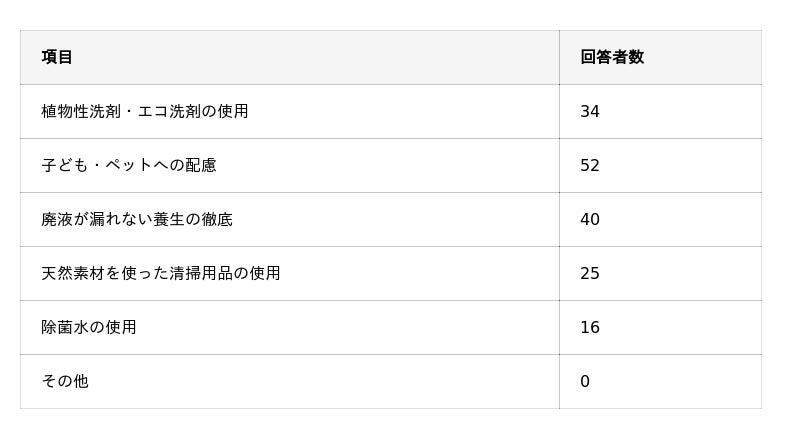The height and width of the screenshot is (439, 800).
Task: Click the word 天然素材 in fourth row
Action: (x=73, y=273)
